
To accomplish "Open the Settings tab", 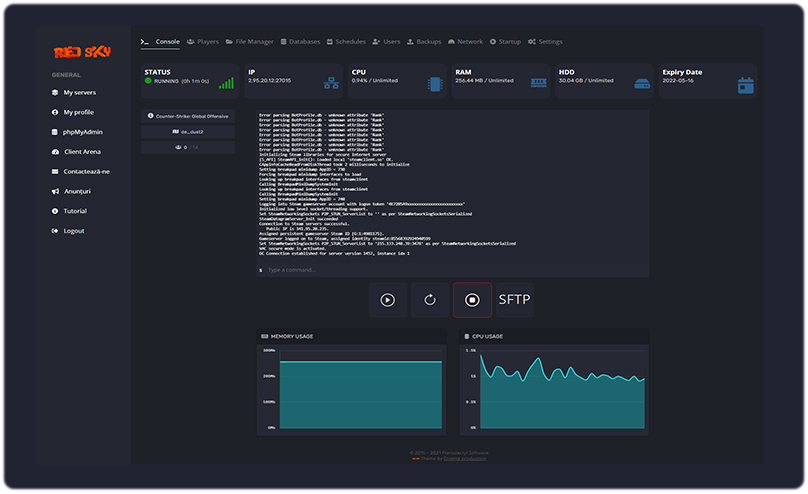I will [x=545, y=42].
